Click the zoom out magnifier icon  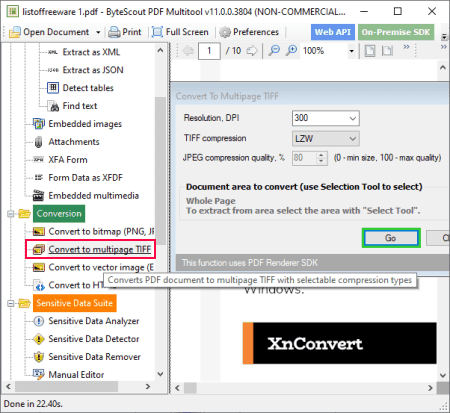tap(274, 51)
